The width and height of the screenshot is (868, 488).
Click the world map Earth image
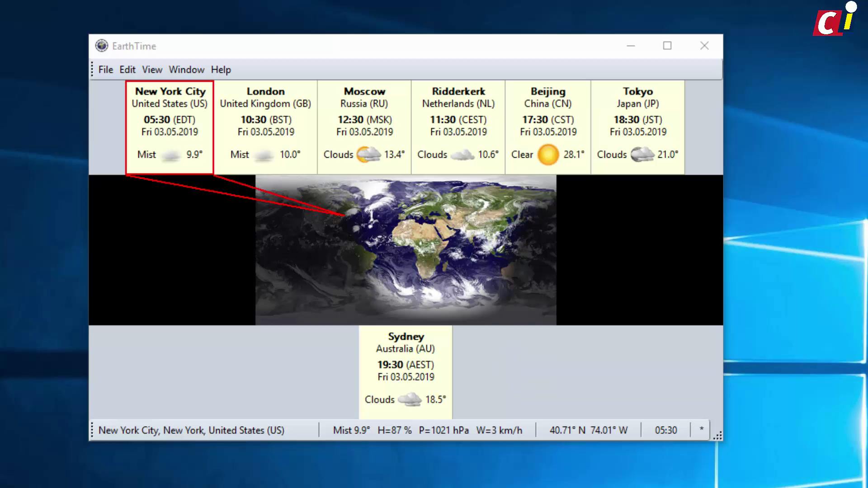click(x=406, y=250)
